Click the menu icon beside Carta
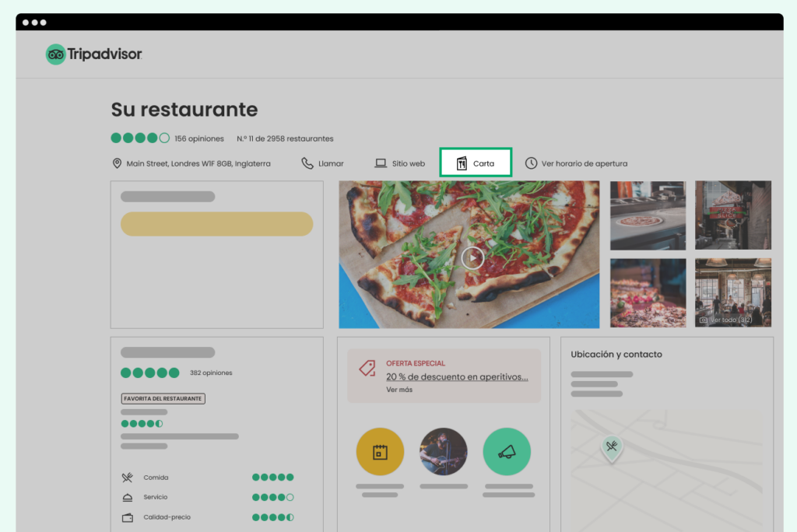The width and height of the screenshot is (797, 532). tap(462, 163)
